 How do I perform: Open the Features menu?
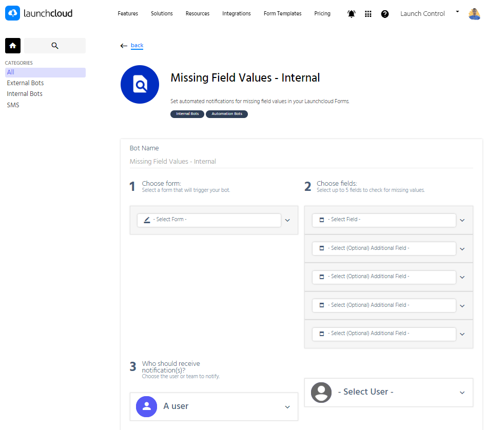click(128, 13)
